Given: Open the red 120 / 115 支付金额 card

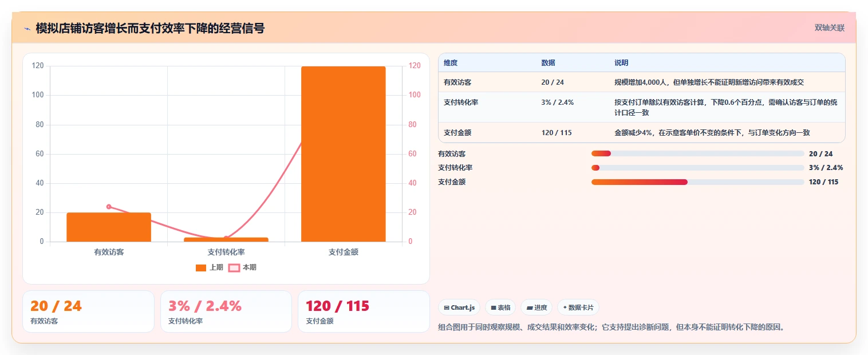Looking at the screenshot, I should tap(364, 311).
